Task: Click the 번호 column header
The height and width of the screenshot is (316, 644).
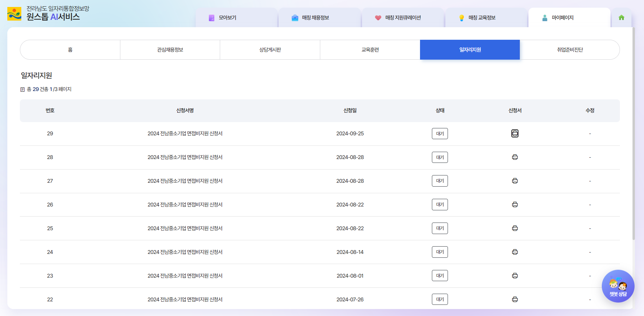Action: click(x=50, y=111)
